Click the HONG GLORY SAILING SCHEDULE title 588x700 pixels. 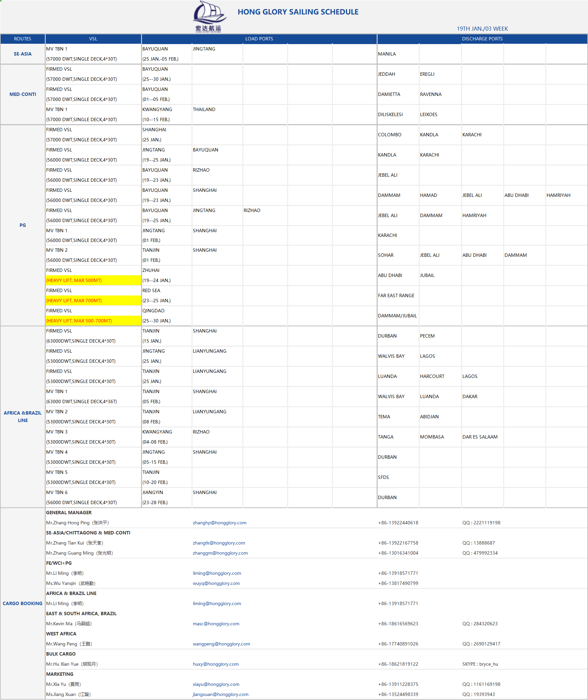298,12
